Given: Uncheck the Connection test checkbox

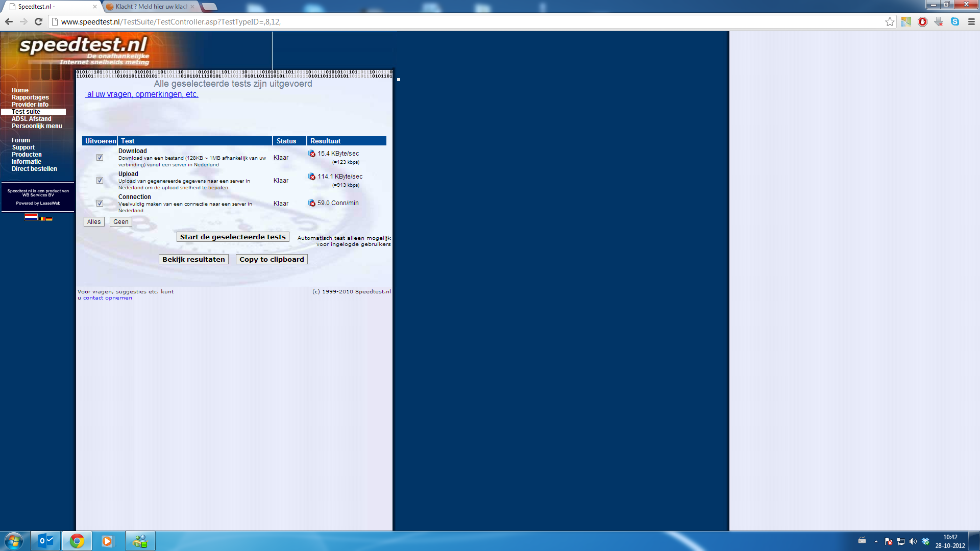Looking at the screenshot, I should (100, 204).
